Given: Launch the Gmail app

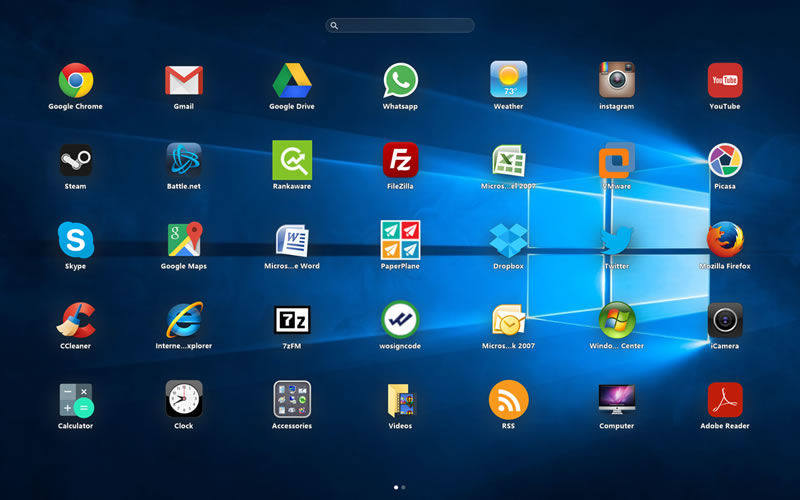Looking at the screenshot, I should point(184,80).
